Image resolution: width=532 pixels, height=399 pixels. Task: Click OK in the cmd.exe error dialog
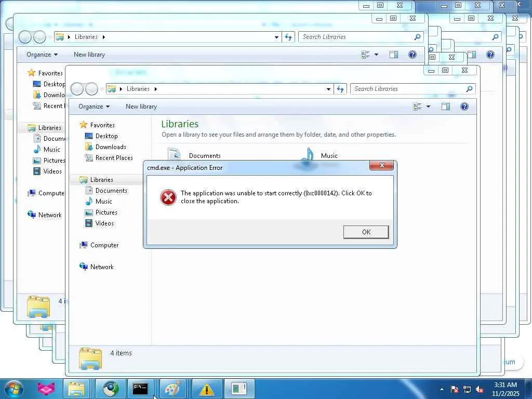pos(366,232)
